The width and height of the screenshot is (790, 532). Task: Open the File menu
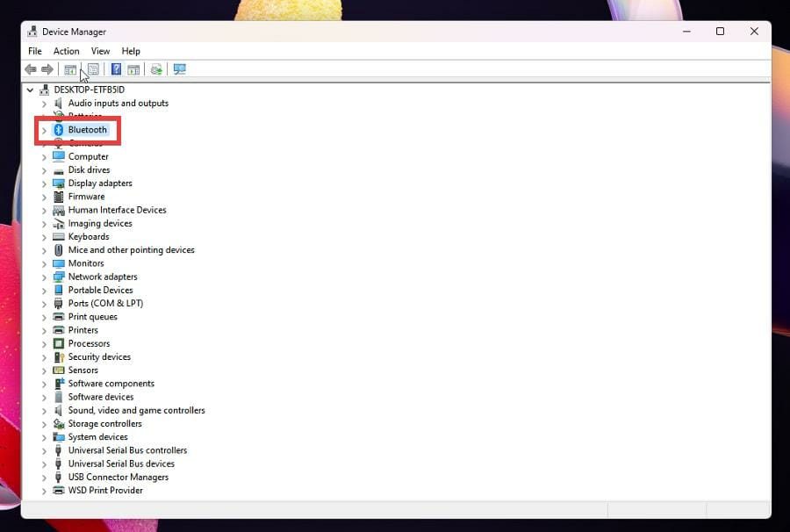click(35, 51)
